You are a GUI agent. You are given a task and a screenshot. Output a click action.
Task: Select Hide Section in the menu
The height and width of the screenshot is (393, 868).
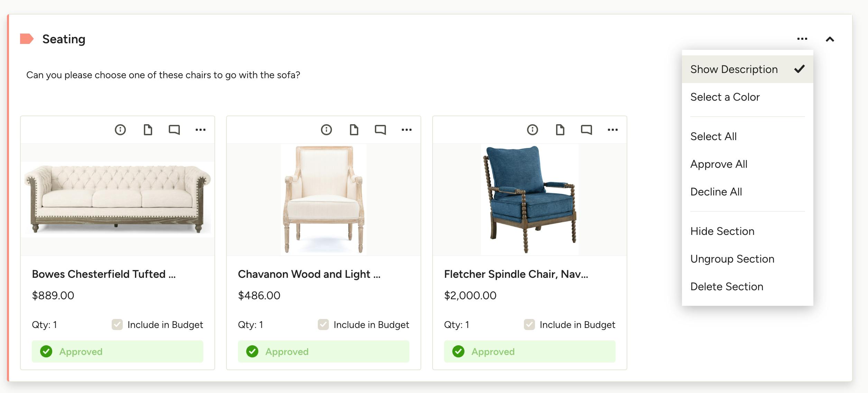coord(722,231)
